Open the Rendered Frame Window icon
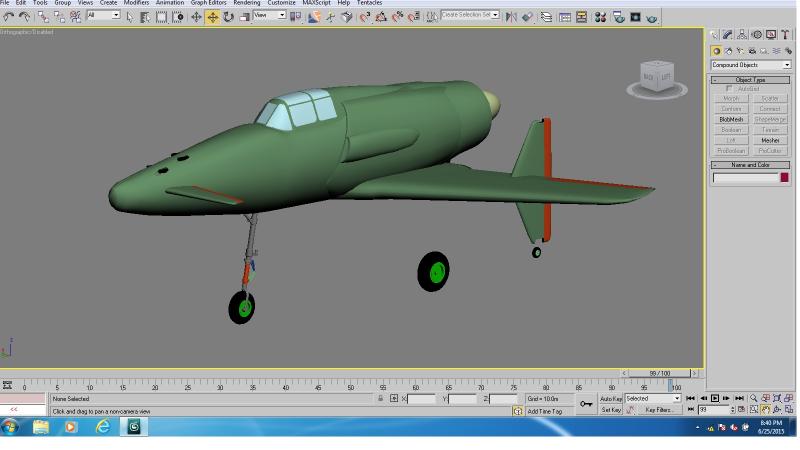Viewport: 800px width, 450px height. (635, 17)
